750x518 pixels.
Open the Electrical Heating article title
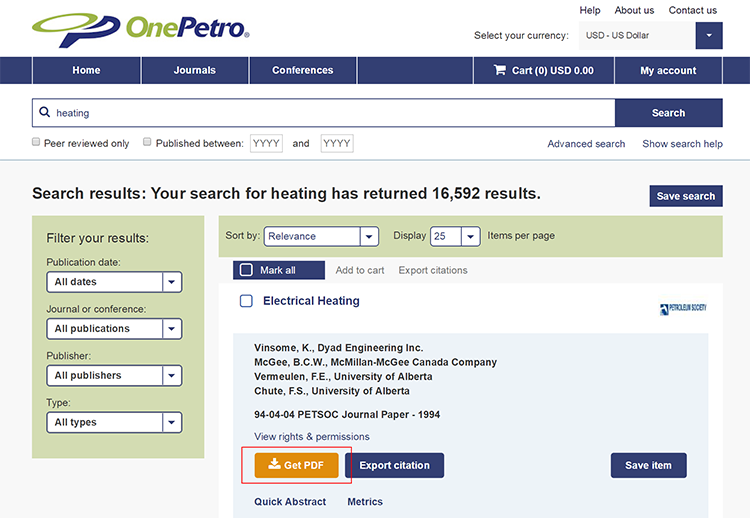311,301
